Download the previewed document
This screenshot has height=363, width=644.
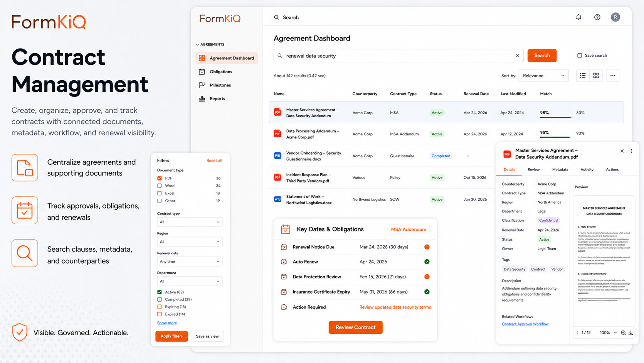point(631,333)
